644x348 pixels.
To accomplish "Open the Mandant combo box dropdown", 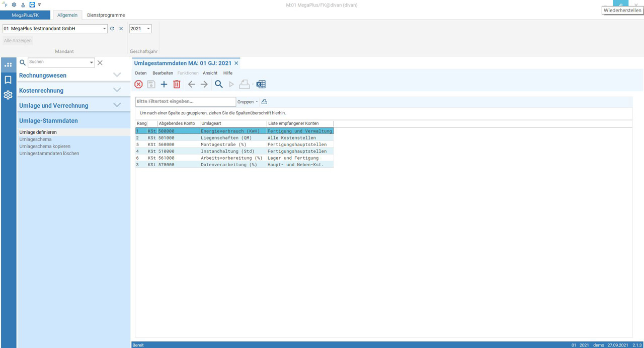I will pyautogui.click(x=105, y=29).
